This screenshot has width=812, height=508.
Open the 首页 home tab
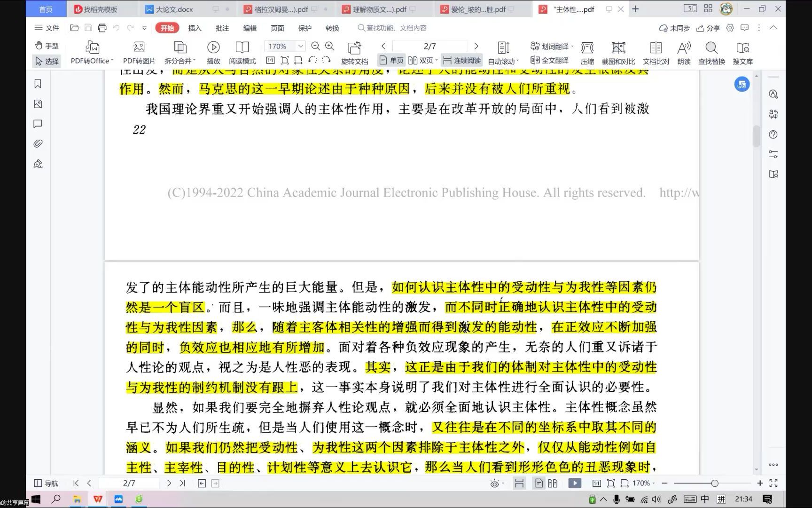[46, 9]
